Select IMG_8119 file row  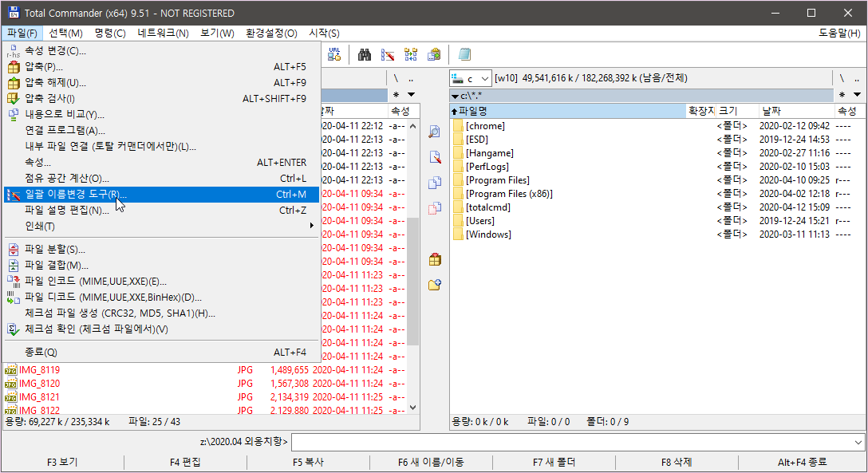[x=205, y=370]
